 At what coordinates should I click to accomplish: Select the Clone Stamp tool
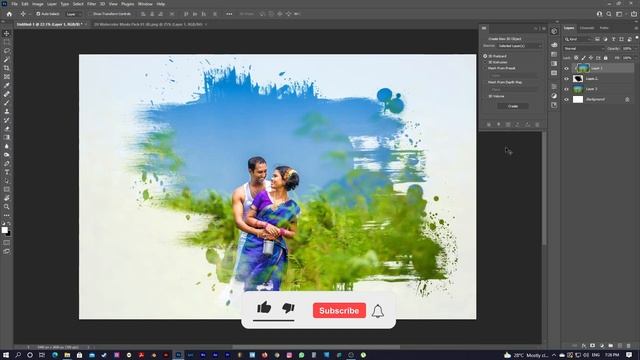[x=7, y=111]
